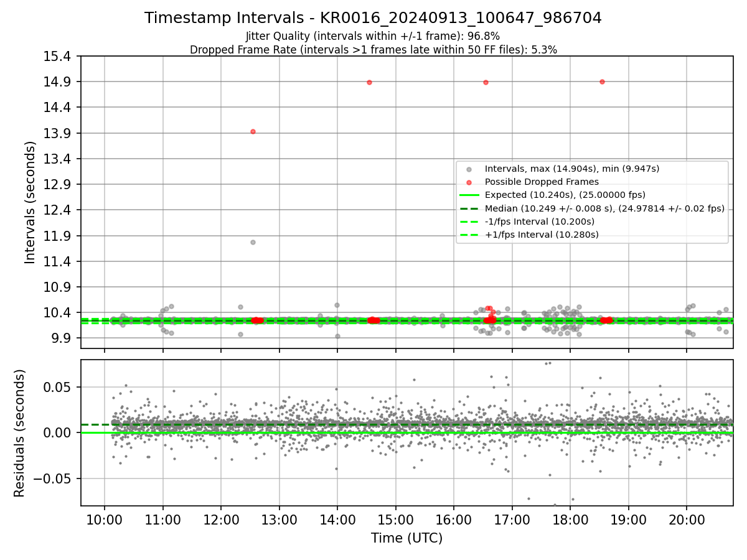The height and width of the screenshot is (560, 747).
Task: Click the gray interval point at 11.8 seconds
Action: (x=253, y=242)
